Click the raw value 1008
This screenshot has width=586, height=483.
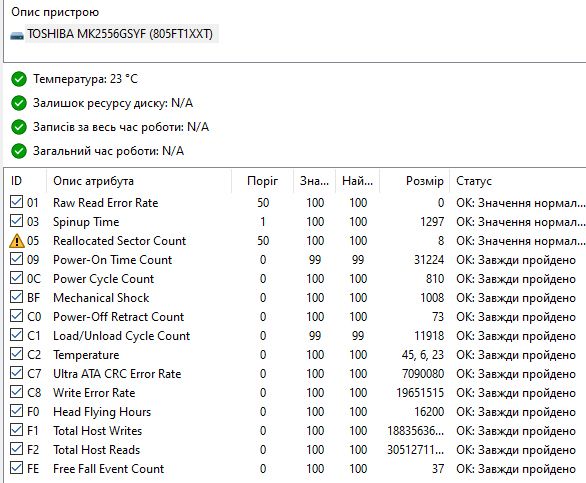432,298
